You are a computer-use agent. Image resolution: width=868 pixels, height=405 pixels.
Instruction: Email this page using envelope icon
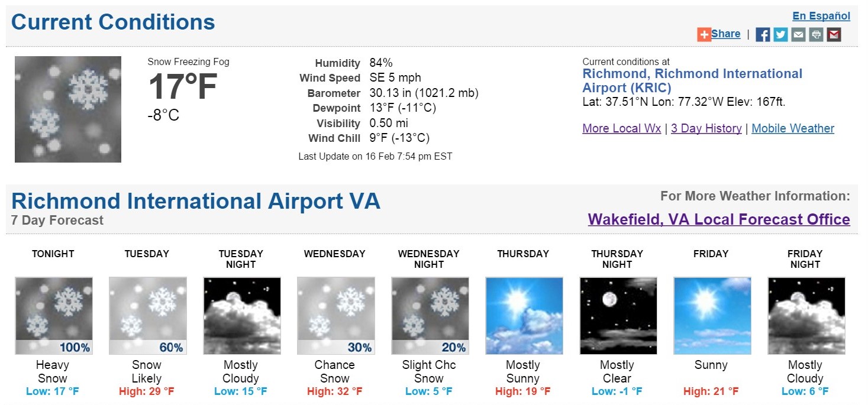[798, 34]
